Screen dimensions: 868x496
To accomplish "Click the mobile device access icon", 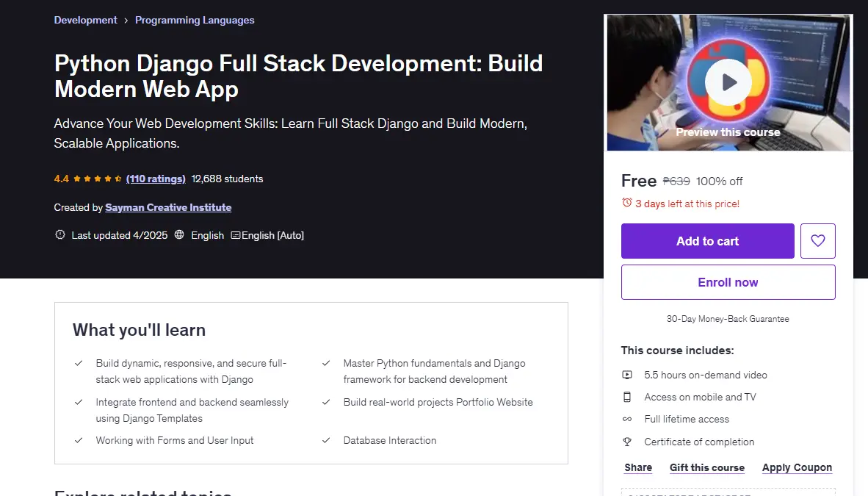I will click(x=626, y=397).
